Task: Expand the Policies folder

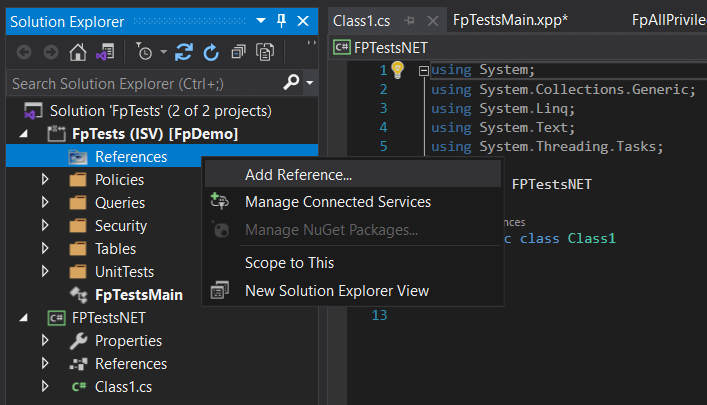Action: (x=45, y=179)
